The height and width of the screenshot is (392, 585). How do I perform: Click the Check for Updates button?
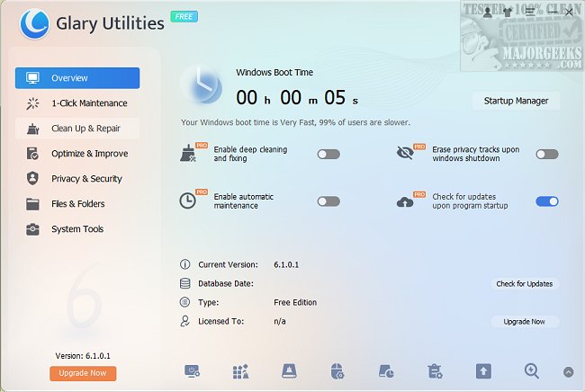click(524, 284)
